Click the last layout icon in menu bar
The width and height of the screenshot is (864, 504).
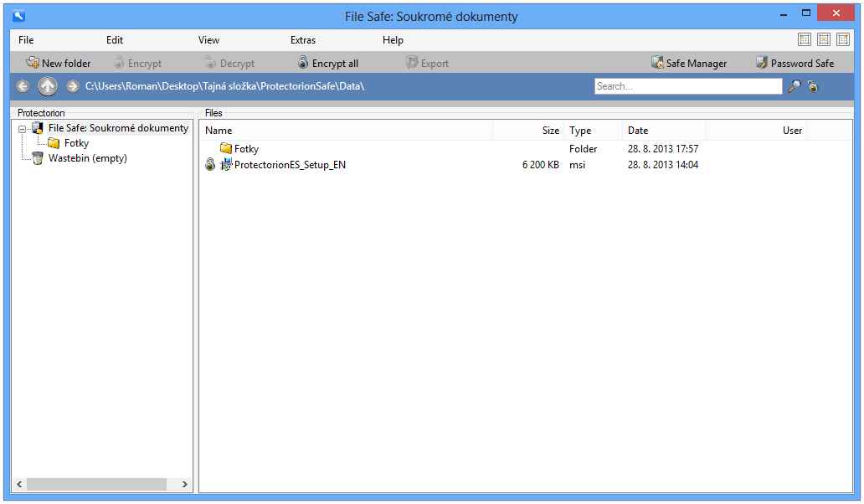pyautogui.click(x=843, y=39)
